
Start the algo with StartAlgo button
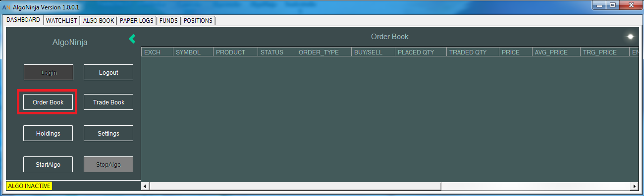pyautogui.click(x=48, y=164)
